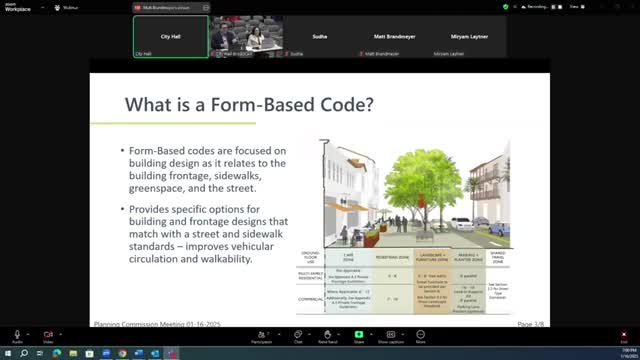Image resolution: width=640 pixels, height=360 pixels.
Task: Expand the Chat options caret
Action: point(309,334)
